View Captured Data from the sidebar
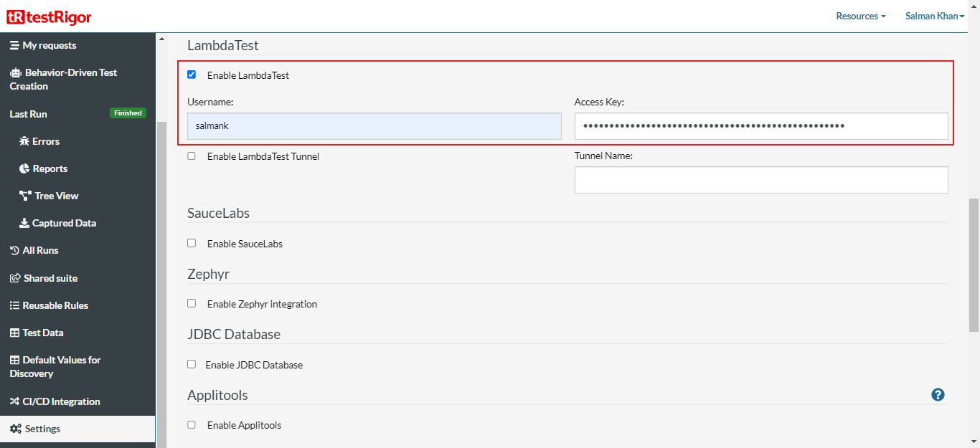Viewport: 980px width, 448px height. click(x=62, y=222)
